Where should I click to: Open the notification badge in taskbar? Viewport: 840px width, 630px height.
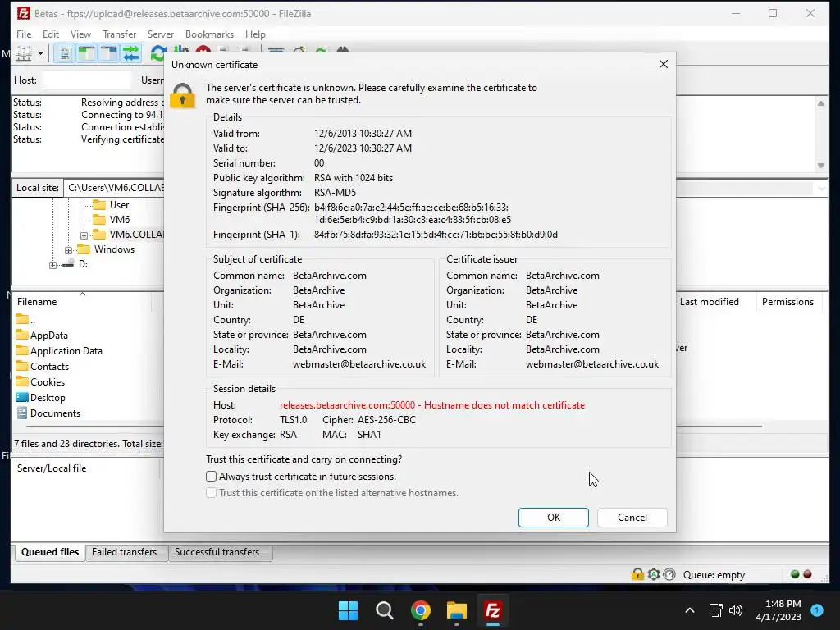click(817, 609)
